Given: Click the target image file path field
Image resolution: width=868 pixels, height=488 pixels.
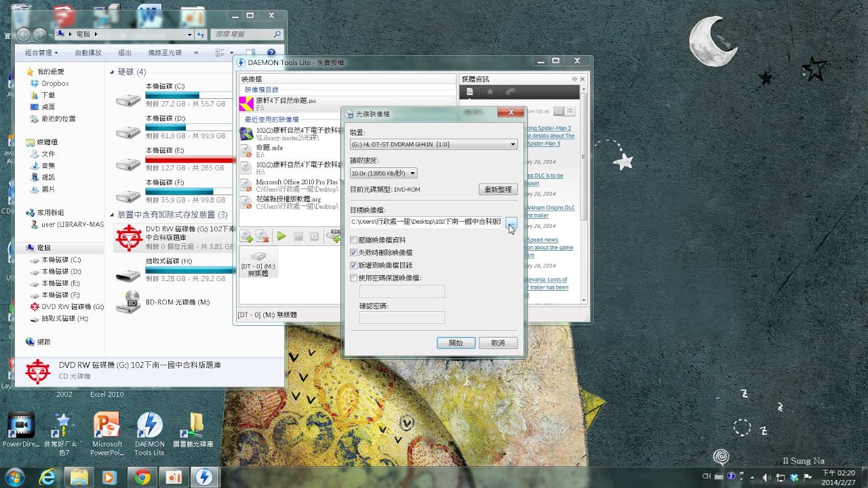Looking at the screenshot, I should (426, 222).
